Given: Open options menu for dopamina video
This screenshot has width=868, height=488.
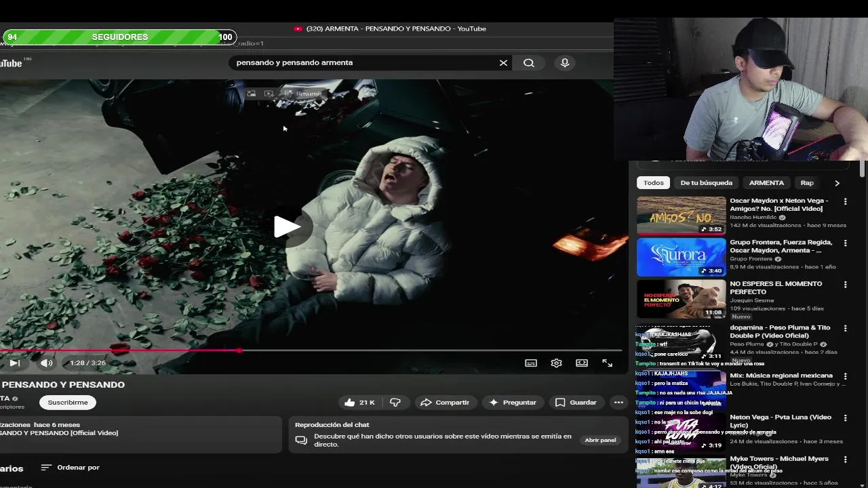Looking at the screenshot, I should [x=845, y=329].
